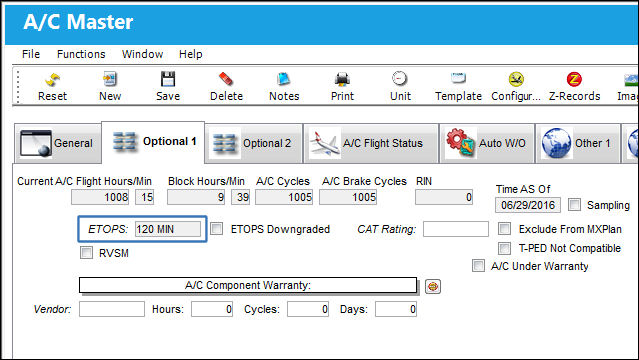Image resolution: width=639 pixels, height=360 pixels.
Task: Open the Configuration toolbar icon
Action: click(516, 79)
